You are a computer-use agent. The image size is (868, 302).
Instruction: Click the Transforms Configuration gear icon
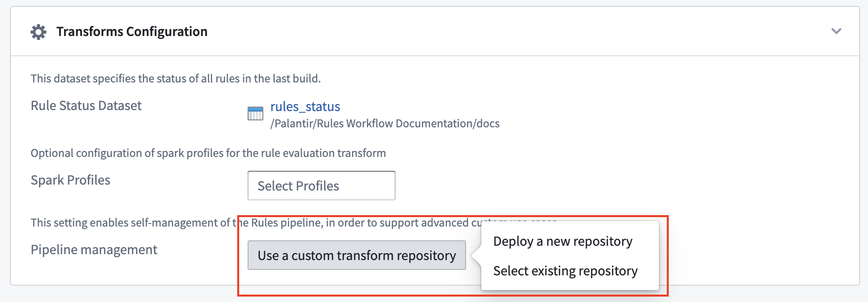(x=38, y=32)
